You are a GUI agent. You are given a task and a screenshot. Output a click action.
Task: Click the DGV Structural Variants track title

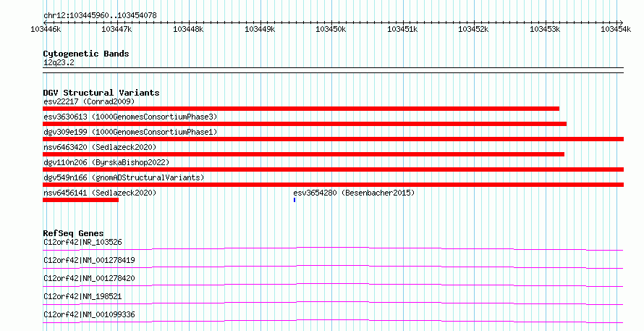coord(101,93)
